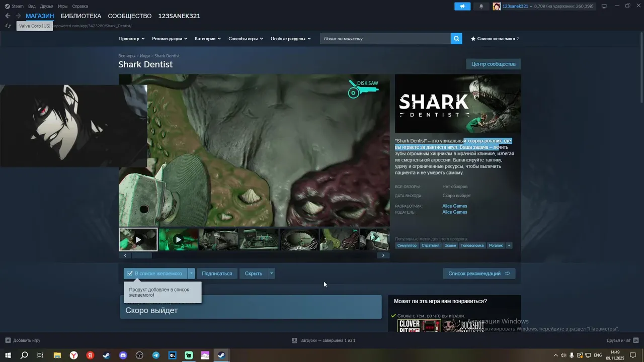Open Список рекомендаций
The image size is (644, 362).
[479, 274]
